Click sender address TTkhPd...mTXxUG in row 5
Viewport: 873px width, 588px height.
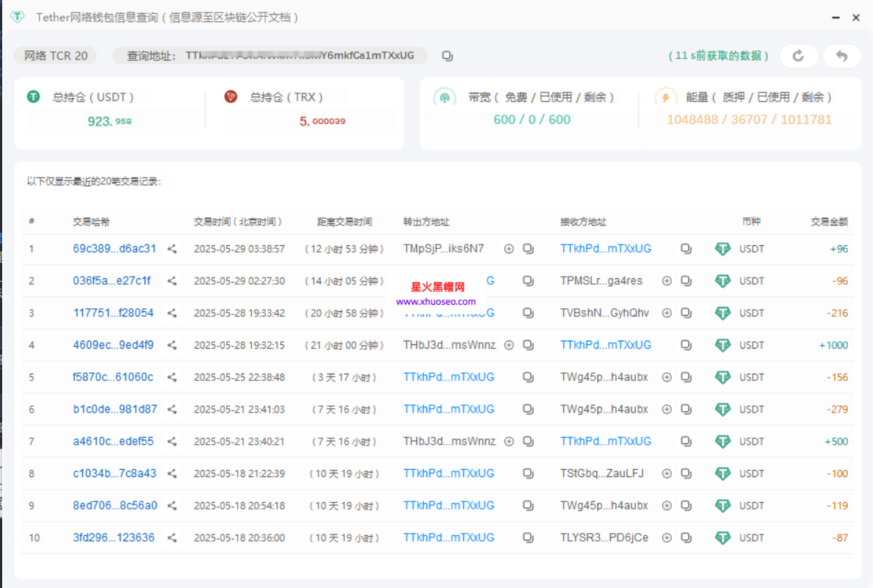449,377
